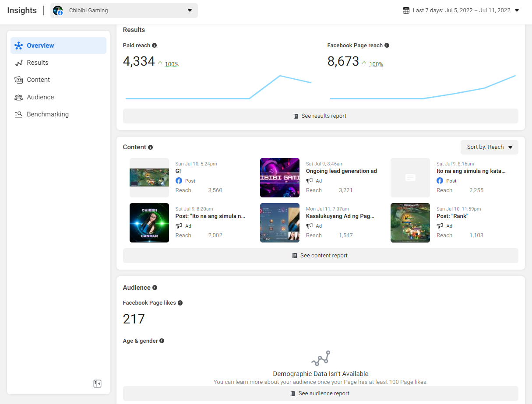Click the Content section info icon

click(x=150, y=148)
